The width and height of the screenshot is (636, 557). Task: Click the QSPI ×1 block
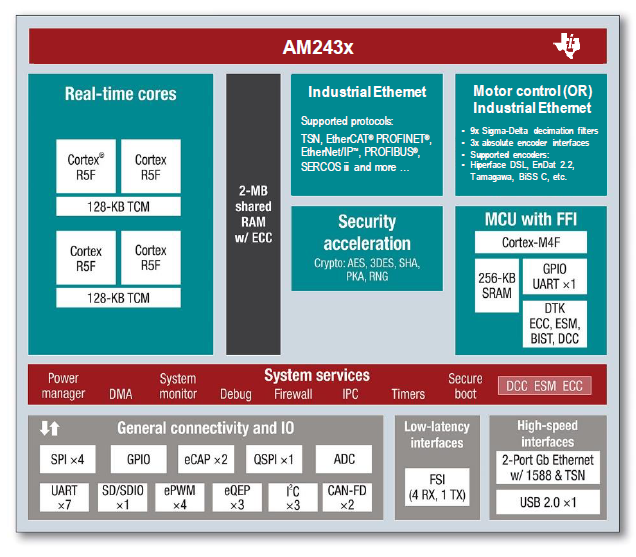click(x=274, y=460)
